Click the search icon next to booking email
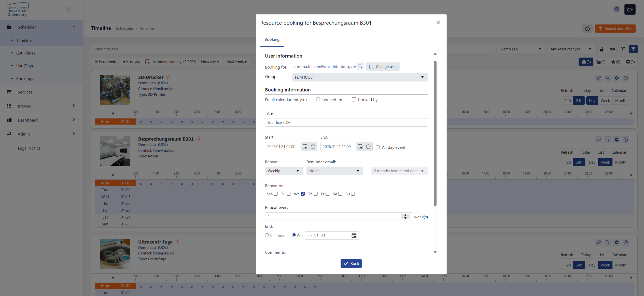The width and height of the screenshot is (644, 296). tap(360, 67)
